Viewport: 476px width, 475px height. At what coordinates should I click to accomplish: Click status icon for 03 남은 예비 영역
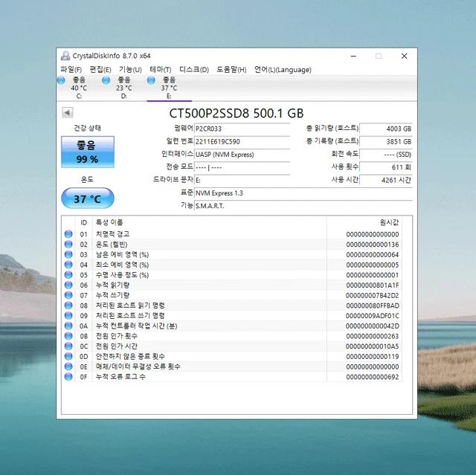[68, 254]
